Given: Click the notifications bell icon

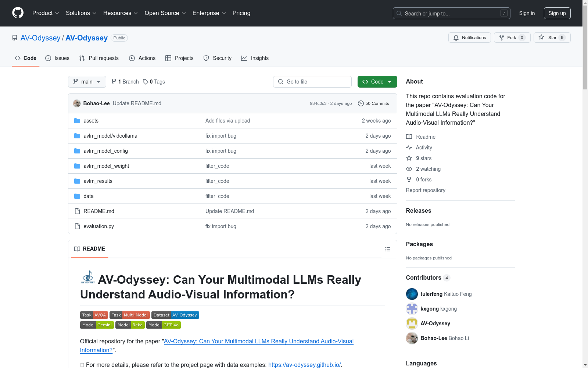Looking at the screenshot, I should [456, 38].
